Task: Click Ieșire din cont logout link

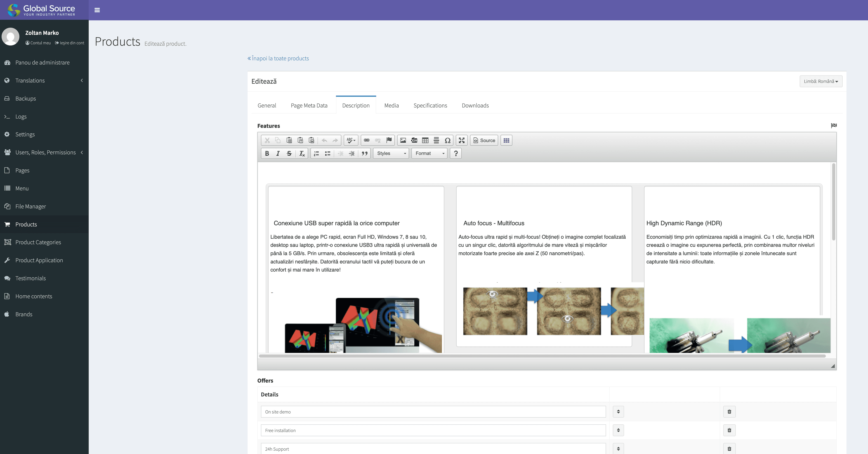Action: point(70,43)
